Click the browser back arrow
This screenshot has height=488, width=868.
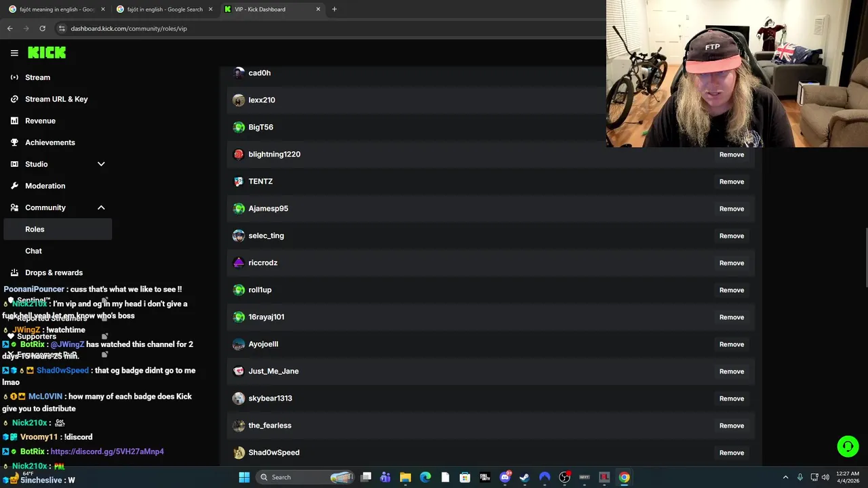pos(9,28)
